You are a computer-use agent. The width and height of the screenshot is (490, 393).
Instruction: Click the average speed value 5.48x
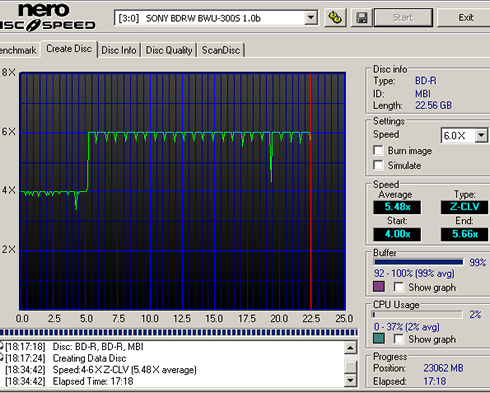tap(397, 207)
